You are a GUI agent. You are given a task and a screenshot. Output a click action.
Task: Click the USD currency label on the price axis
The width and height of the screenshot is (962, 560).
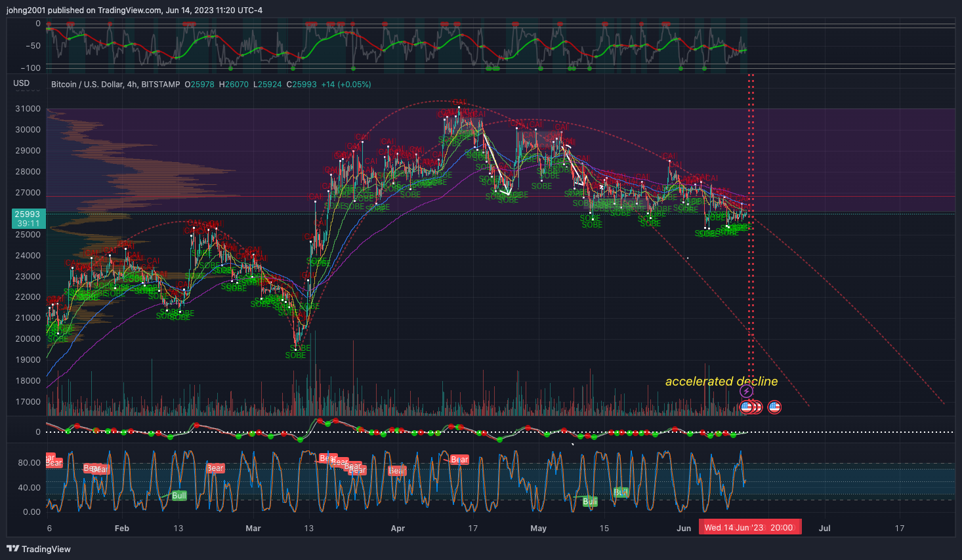[22, 83]
